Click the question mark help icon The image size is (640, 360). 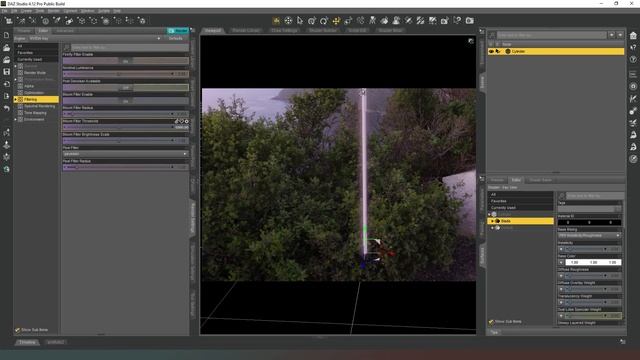[x=633, y=60]
